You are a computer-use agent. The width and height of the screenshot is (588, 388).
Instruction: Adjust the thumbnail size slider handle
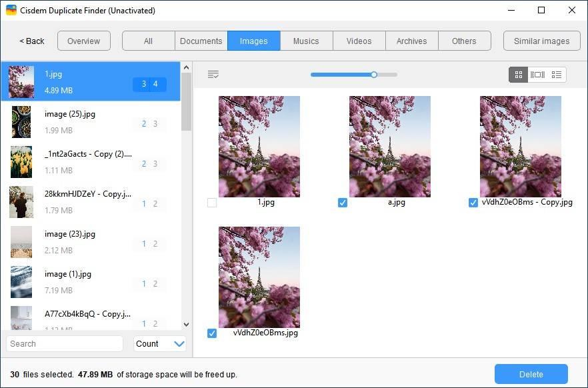coord(374,75)
